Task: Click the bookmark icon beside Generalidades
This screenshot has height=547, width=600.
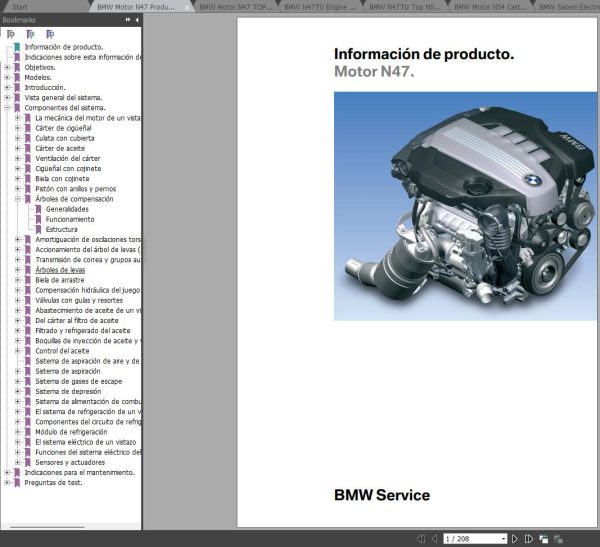Action: pyautogui.click(x=38, y=209)
